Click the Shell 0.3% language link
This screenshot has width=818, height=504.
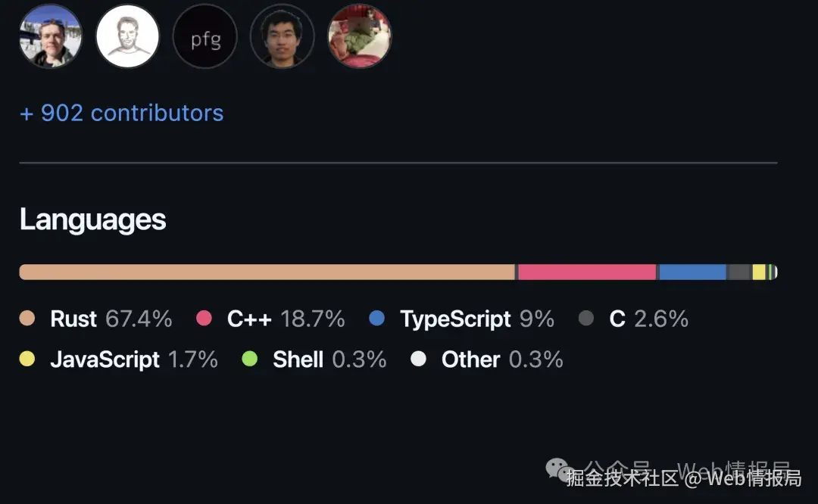coord(314,359)
